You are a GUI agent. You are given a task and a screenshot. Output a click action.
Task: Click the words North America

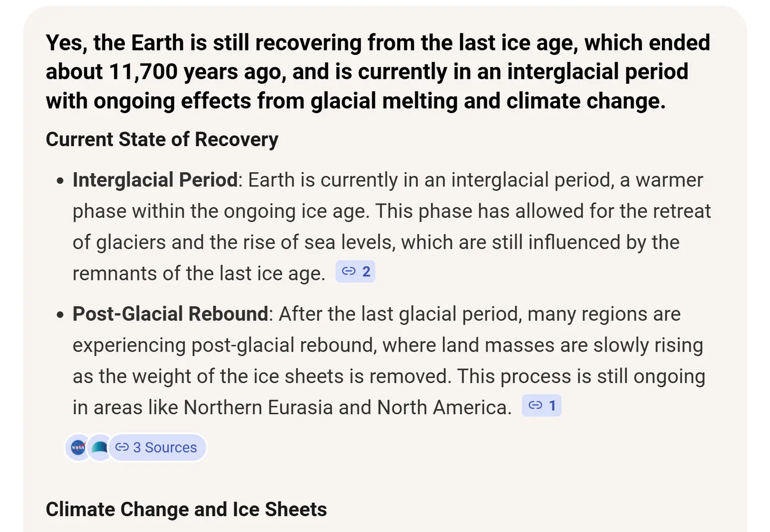pos(442,408)
